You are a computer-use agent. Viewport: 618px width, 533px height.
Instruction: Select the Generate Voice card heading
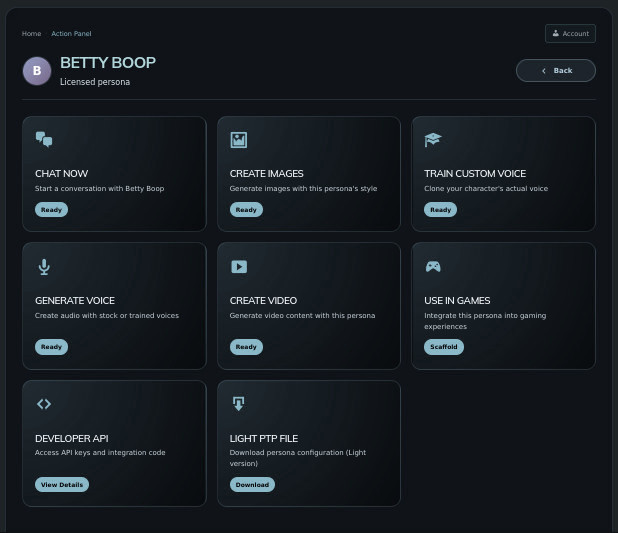tap(75, 300)
